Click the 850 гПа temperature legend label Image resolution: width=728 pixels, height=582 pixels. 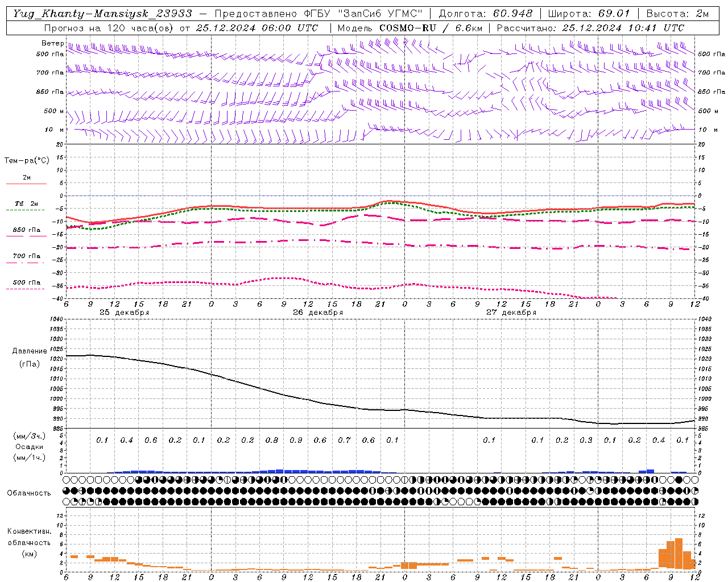click(27, 230)
